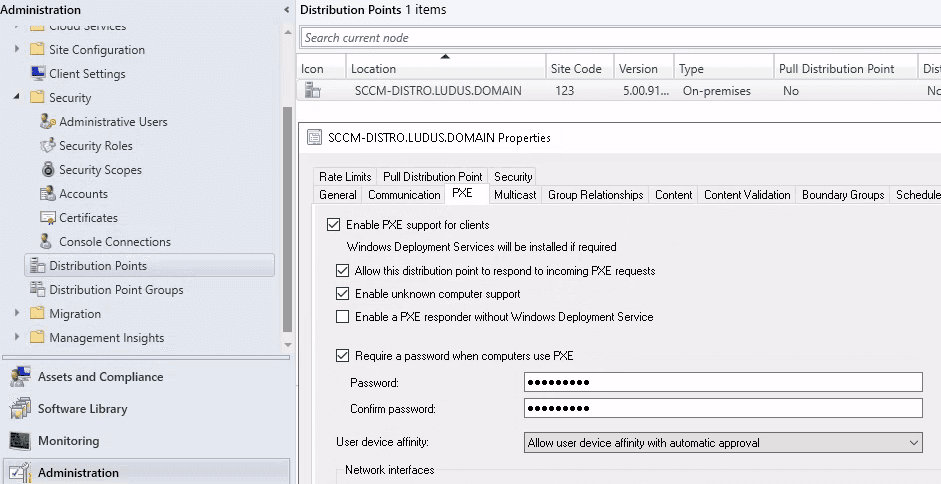This screenshot has width=941, height=484.
Task: Click the Certificates icon
Action: pos(47,217)
